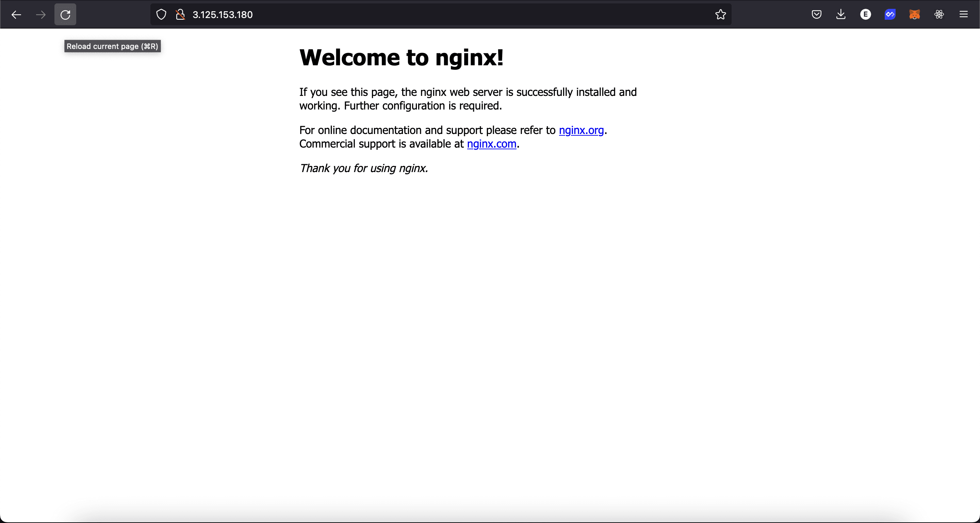Viewport: 980px width, 523px height.
Task: Open the downloads panel
Action: point(841,14)
